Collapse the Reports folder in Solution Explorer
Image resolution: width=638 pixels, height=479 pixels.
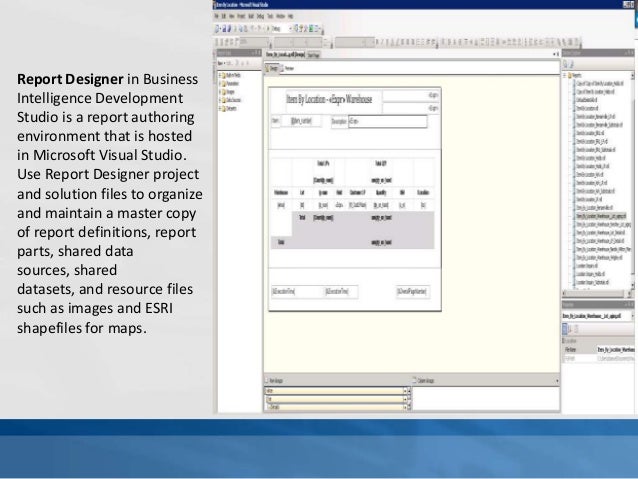565,75
